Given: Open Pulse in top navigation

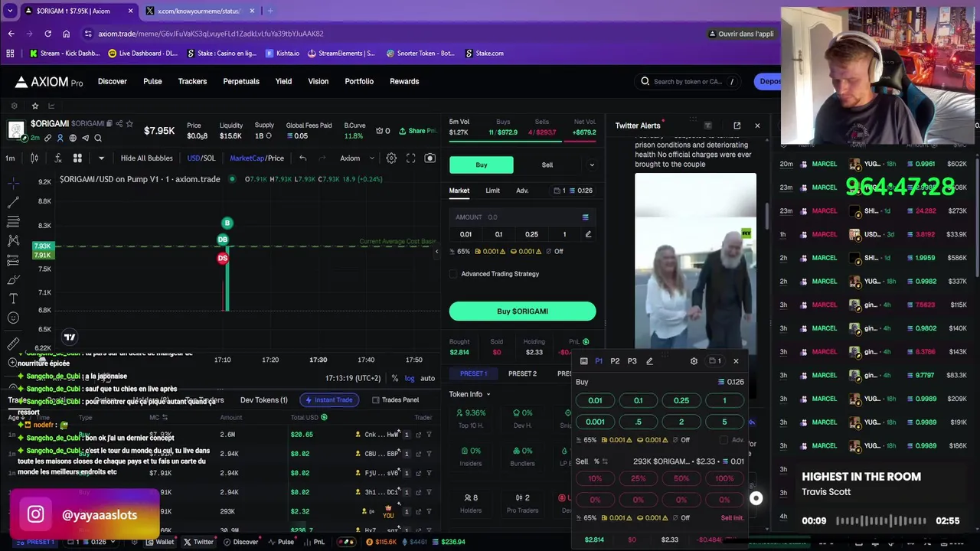Looking at the screenshot, I should pyautogui.click(x=152, y=81).
